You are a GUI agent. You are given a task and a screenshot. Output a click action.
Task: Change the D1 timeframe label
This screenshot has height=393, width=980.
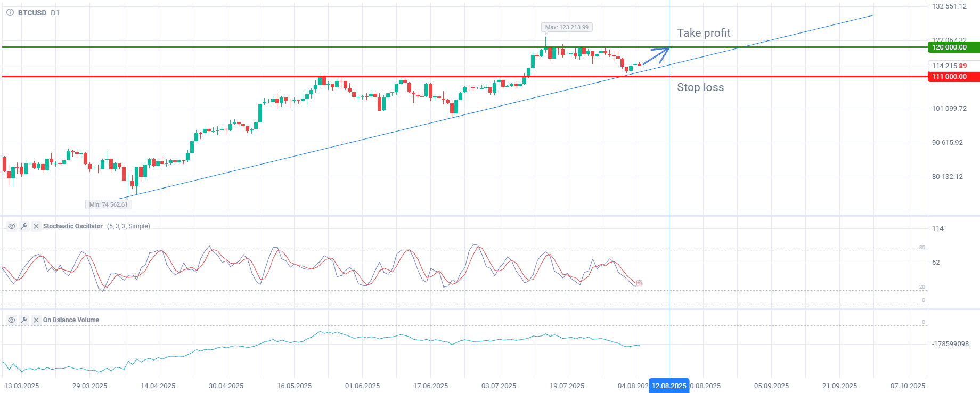[55, 13]
